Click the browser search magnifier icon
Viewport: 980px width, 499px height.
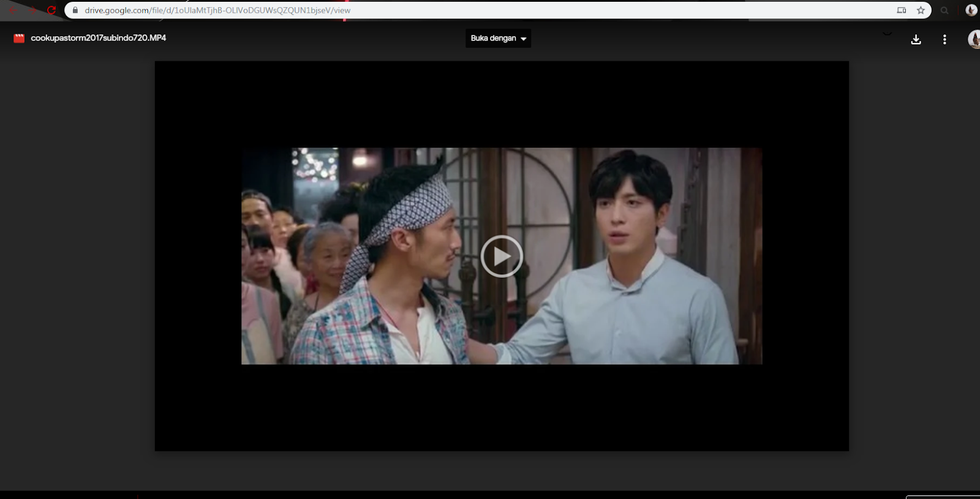pyautogui.click(x=944, y=10)
